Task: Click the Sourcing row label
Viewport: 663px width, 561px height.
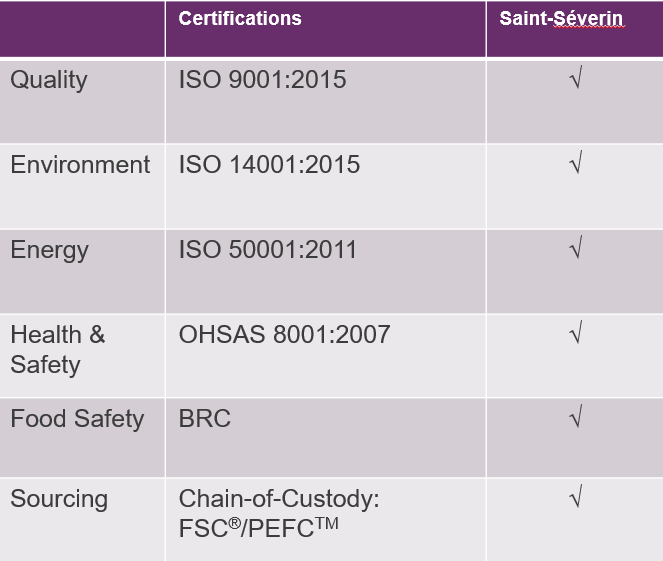Action: (59, 499)
